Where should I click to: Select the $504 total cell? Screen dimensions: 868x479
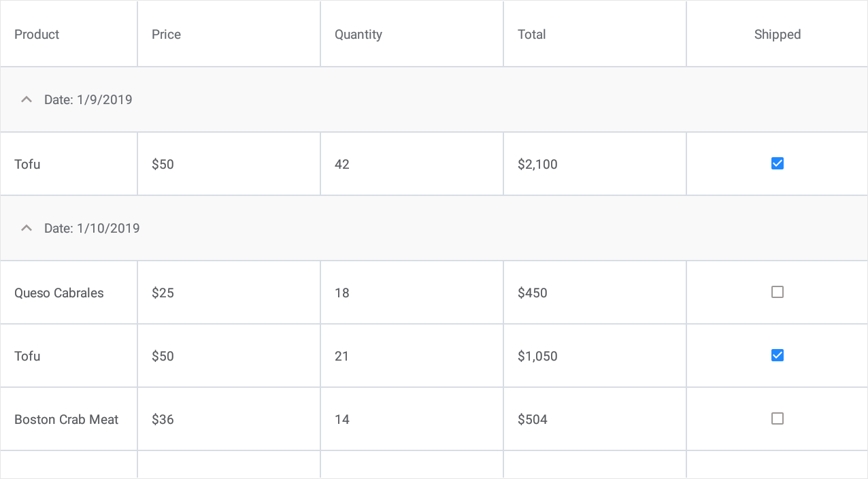coord(595,419)
